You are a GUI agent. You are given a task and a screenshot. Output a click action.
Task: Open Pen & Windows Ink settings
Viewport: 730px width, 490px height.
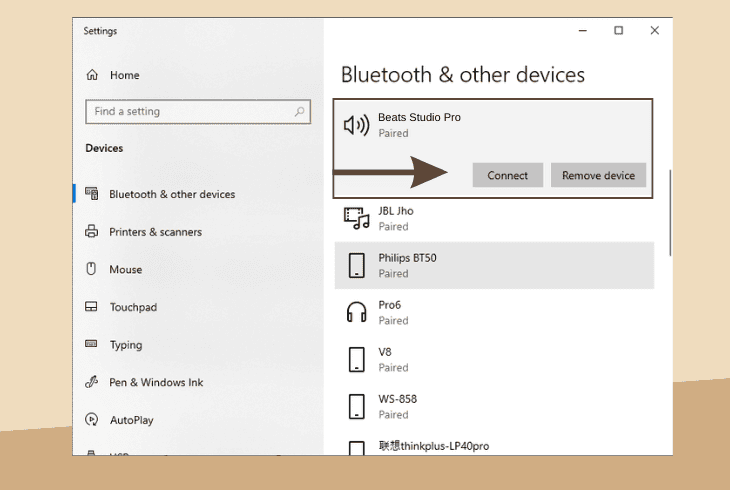[x=156, y=382]
